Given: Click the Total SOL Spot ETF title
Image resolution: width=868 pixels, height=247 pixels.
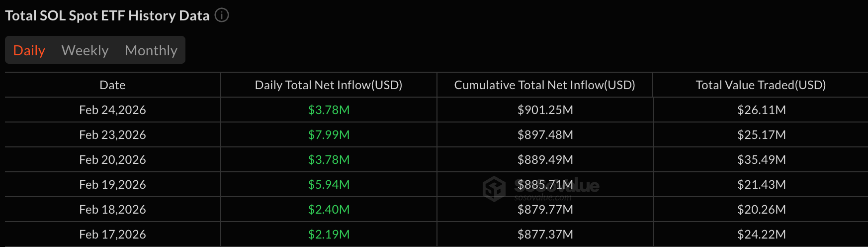Looking at the screenshot, I should [107, 15].
